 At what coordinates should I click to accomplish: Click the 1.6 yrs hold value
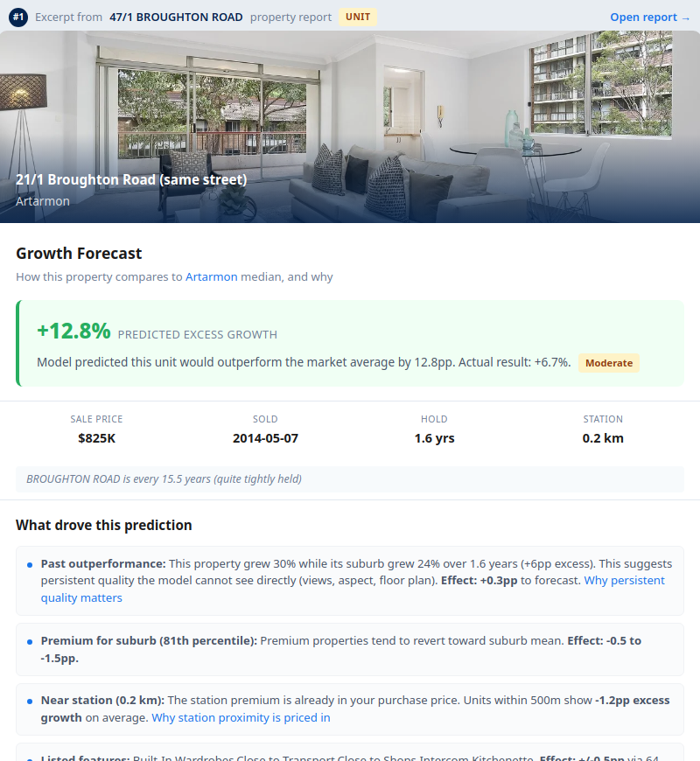pos(434,438)
